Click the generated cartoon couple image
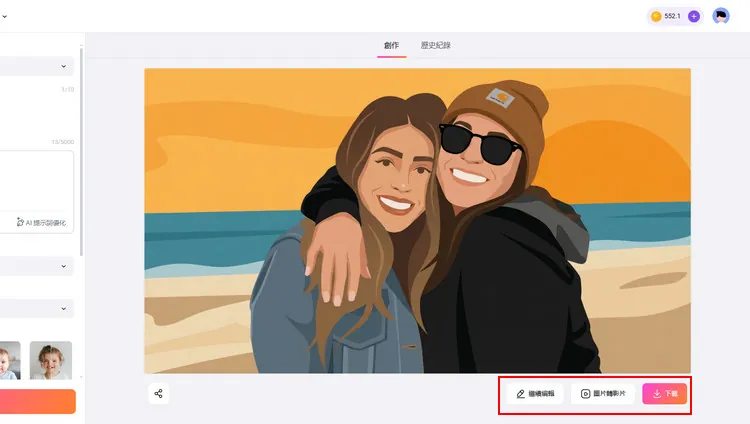 click(x=417, y=220)
